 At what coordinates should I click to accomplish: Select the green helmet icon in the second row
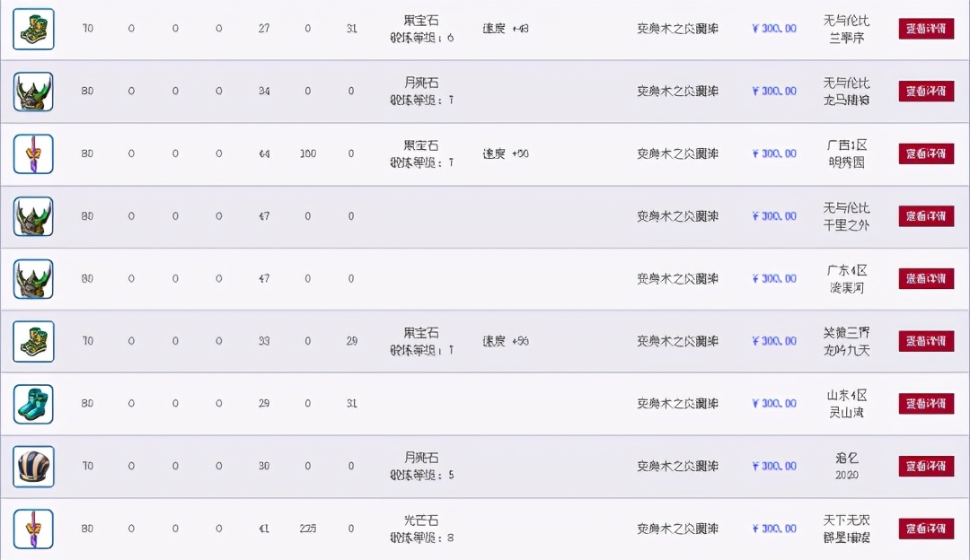coord(32,91)
